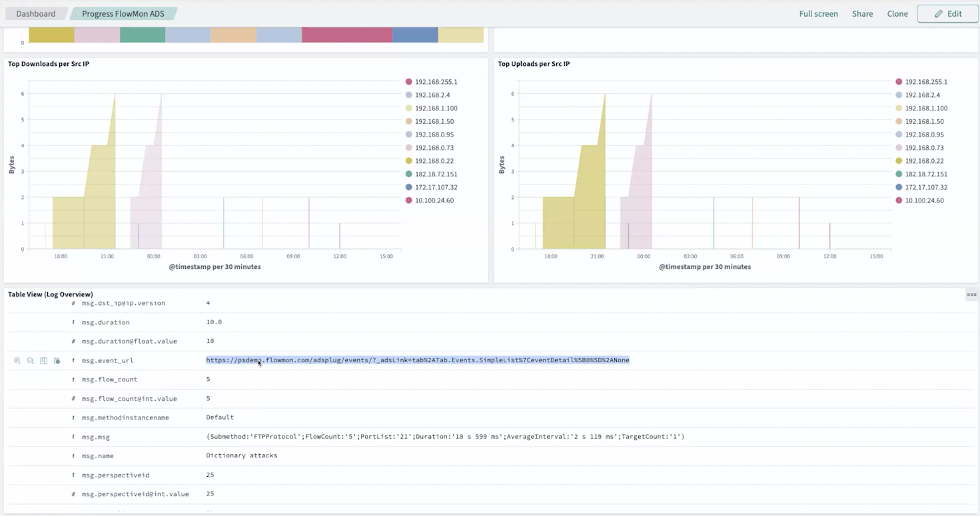Click 10.100.24.60 color dot in Downloads legend
This screenshot has width=980, height=516.
tap(408, 200)
